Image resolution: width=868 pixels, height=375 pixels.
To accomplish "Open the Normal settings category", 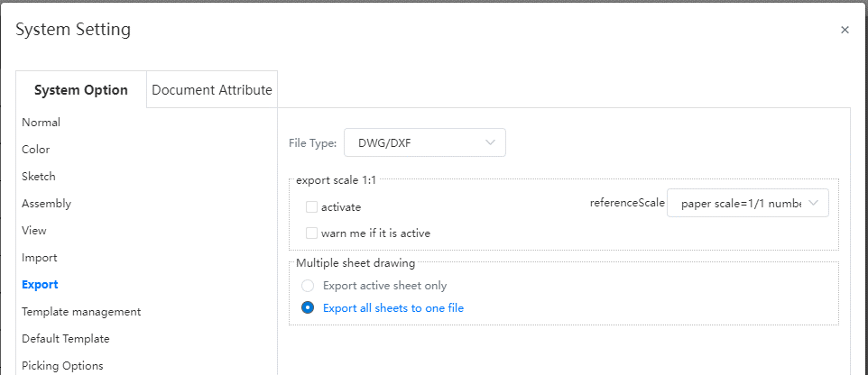I will pos(41,123).
